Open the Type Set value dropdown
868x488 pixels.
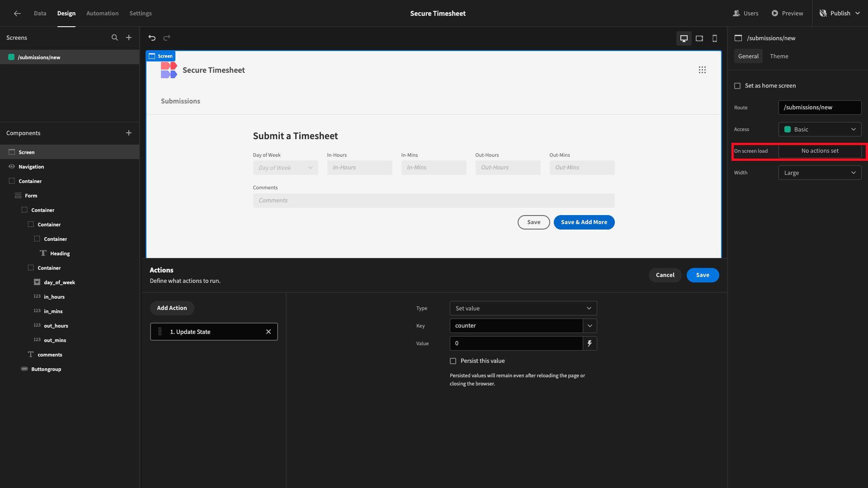coord(523,308)
